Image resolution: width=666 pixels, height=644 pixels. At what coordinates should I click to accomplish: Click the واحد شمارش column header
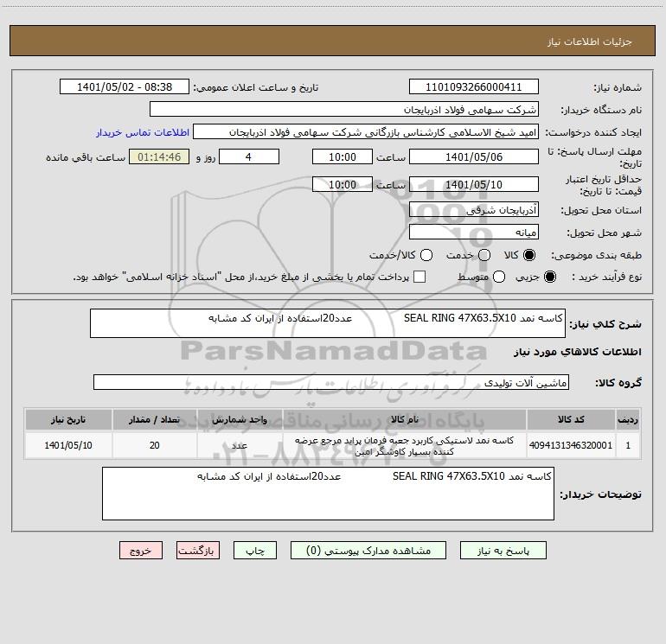pyautogui.click(x=240, y=419)
